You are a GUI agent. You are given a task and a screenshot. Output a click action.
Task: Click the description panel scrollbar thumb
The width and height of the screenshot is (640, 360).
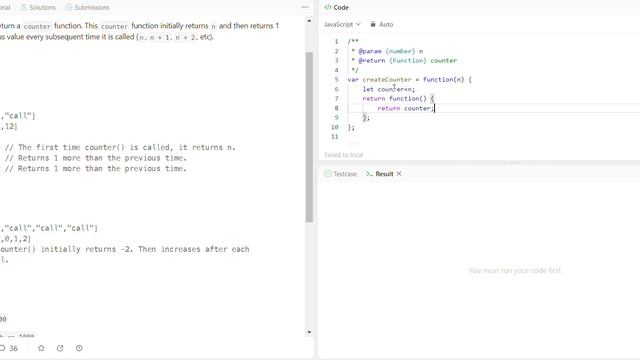tap(309, 137)
